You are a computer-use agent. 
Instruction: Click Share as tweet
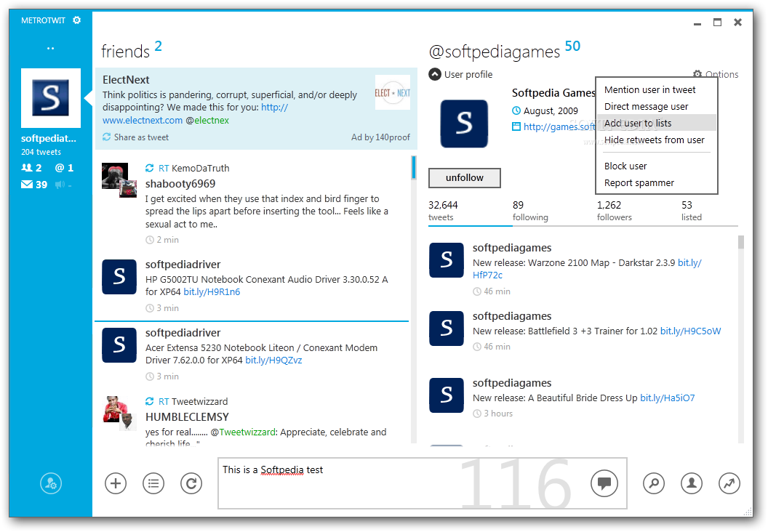coord(141,137)
